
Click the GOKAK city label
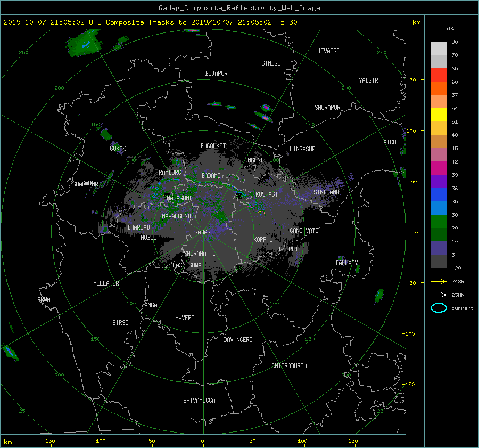point(118,148)
